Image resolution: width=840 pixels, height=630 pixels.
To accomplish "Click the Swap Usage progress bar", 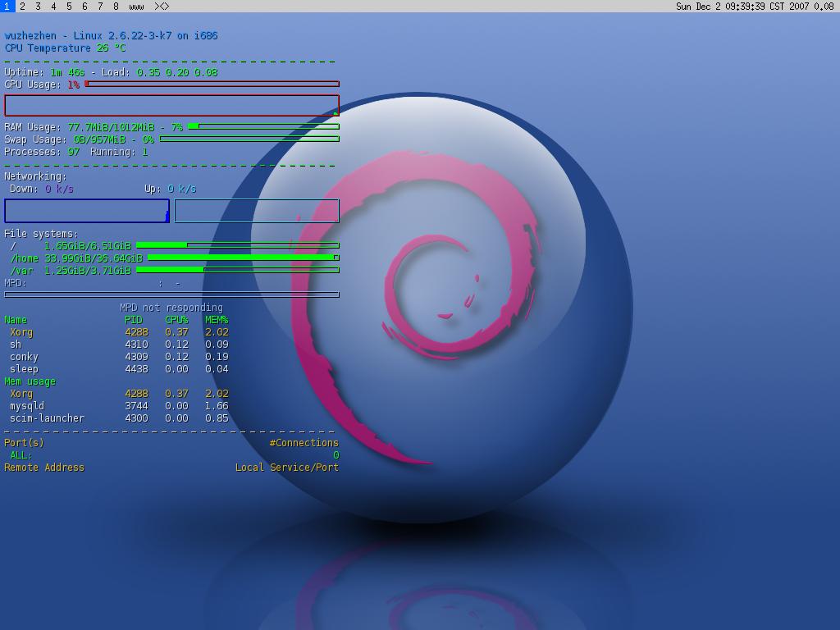I will [249, 139].
